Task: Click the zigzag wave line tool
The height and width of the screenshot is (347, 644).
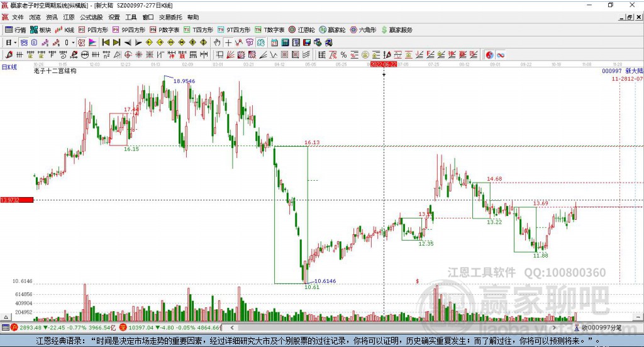Action: tap(274, 55)
